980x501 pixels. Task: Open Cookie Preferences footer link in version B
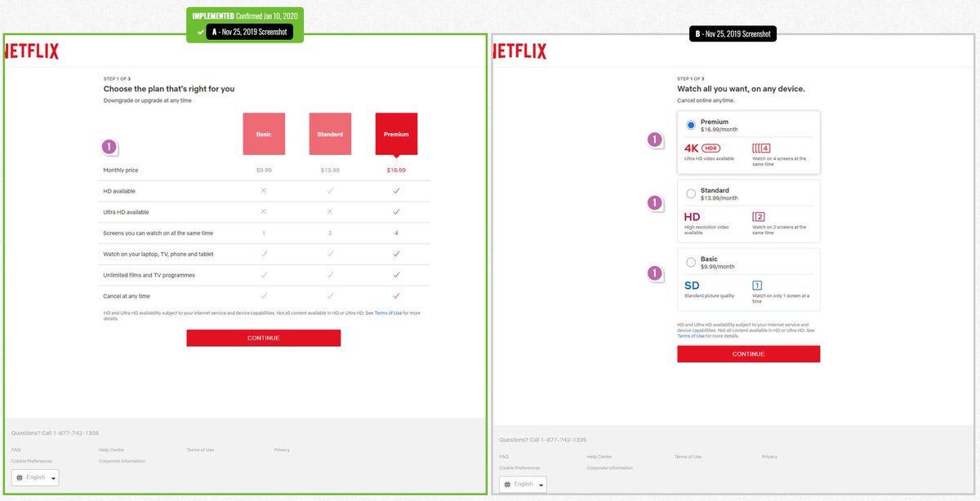tap(519, 468)
